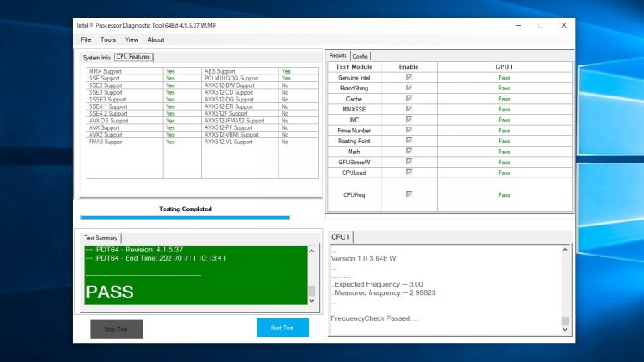Screen dimensions: 644x362
Task: Toggle the Floating Point enable checkbox
Action: coord(408,141)
